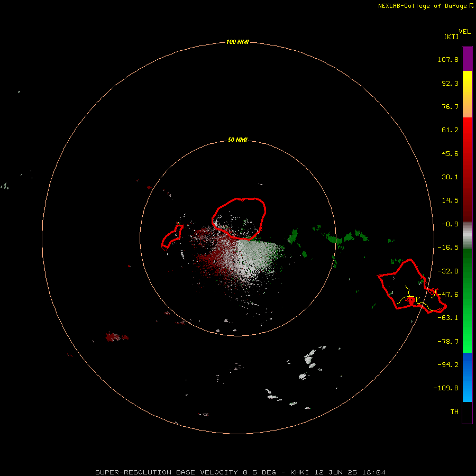This screenshot has height=476, width=476.
Task: Click the 14.5 velocity scale value
Action: coord(450,200)
